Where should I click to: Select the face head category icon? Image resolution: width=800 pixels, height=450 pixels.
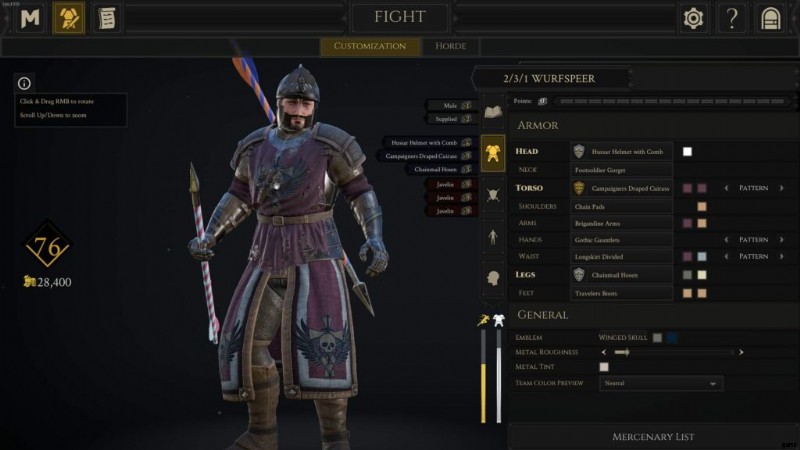[492, 279]
